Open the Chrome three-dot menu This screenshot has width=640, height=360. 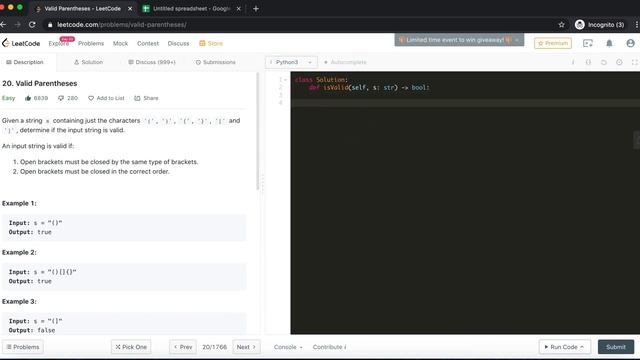(x=636, y=25)
